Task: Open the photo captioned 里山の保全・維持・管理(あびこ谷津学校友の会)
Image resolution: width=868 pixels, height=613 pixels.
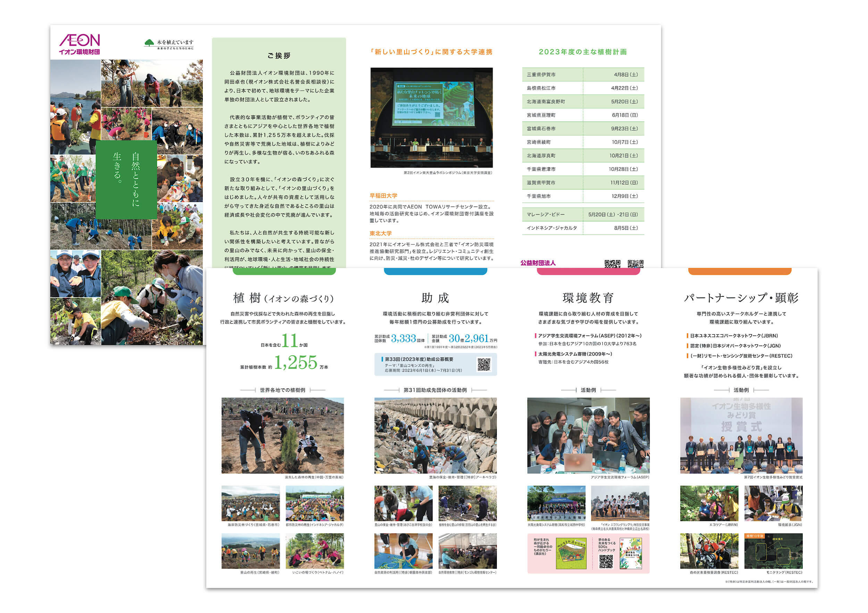Action: 403,503
